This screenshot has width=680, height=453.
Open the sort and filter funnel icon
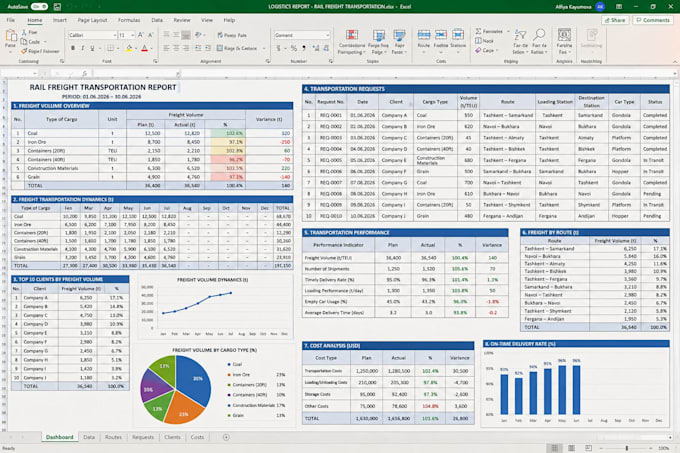[520, 35]
